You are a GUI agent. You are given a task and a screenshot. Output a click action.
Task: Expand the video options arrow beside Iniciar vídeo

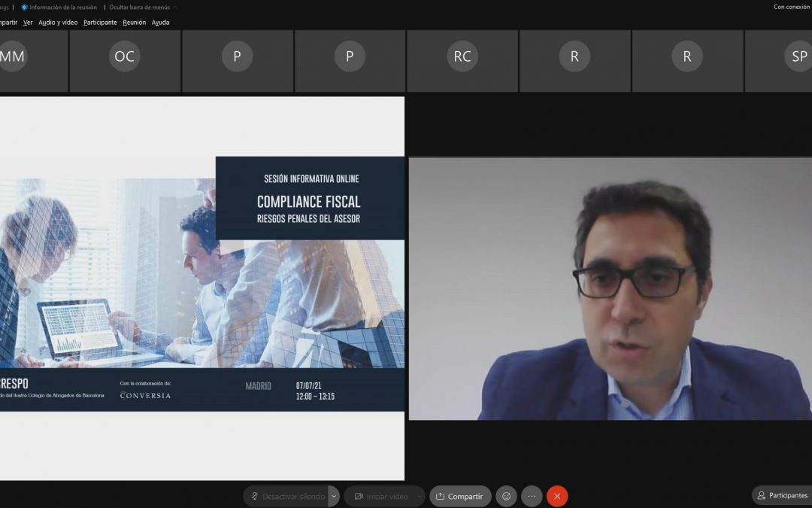420,496
